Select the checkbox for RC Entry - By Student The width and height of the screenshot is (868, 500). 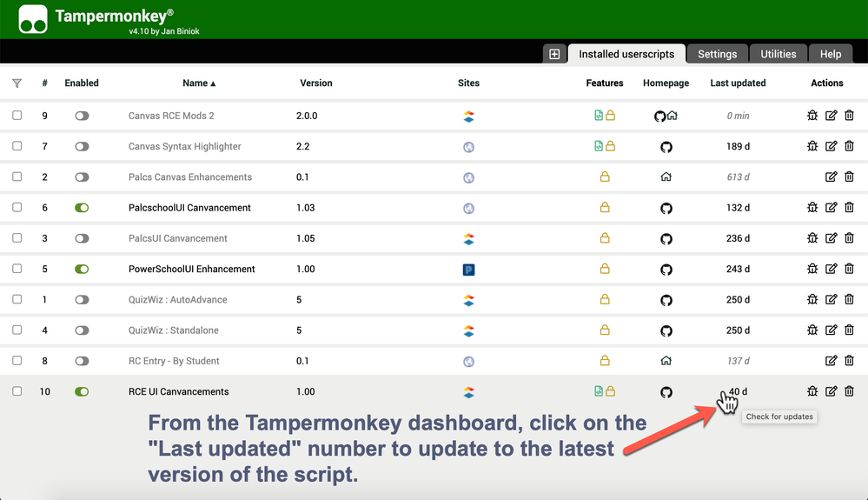pyautogui.click(x=17, y=361)
